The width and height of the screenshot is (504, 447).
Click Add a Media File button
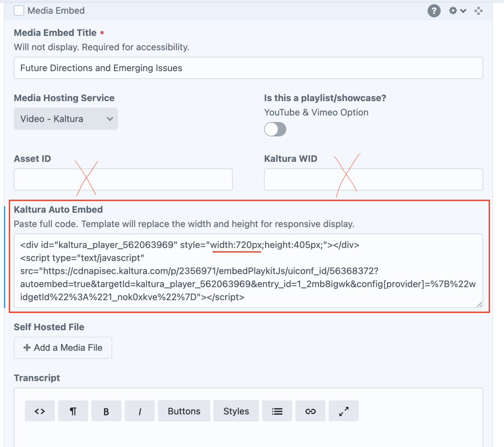63,348
